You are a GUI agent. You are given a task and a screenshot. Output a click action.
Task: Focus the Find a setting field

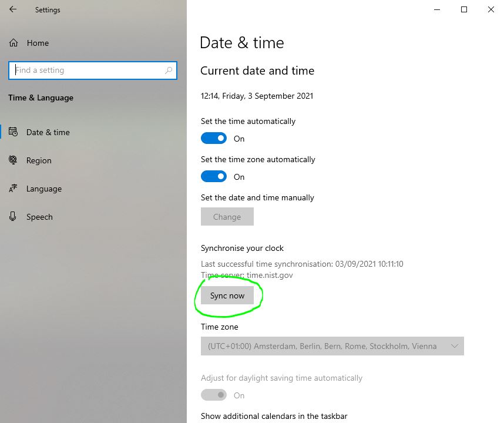click(x=93, y=70)
